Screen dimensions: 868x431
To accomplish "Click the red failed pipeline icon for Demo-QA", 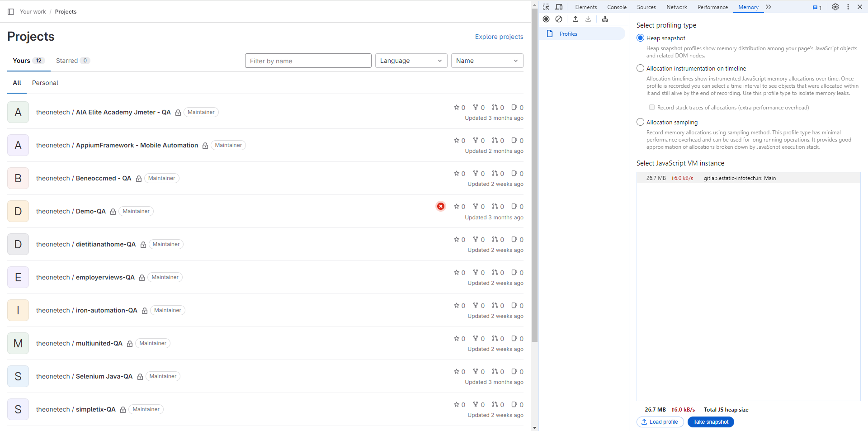I will pos(440,206).
